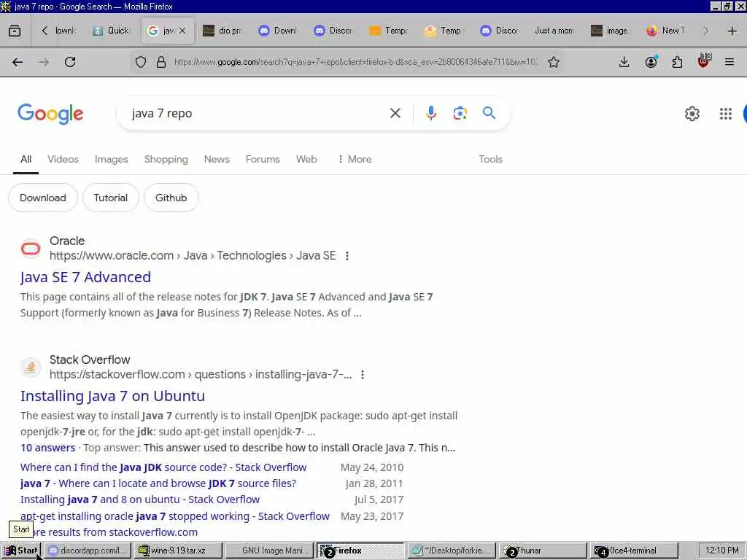Clear the Google search box with X
747x560 pixels.
tap(395, 113)
